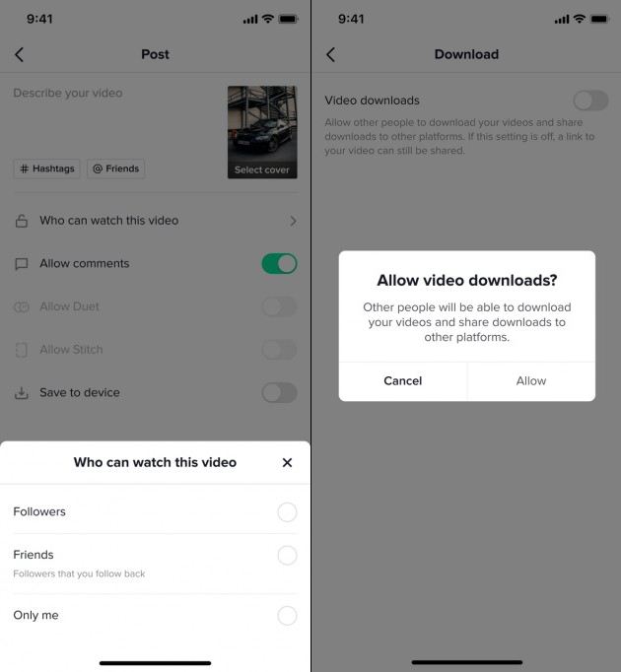Toggle Video downloads switch
The image size is (621, 672).
tap(590, 101)
